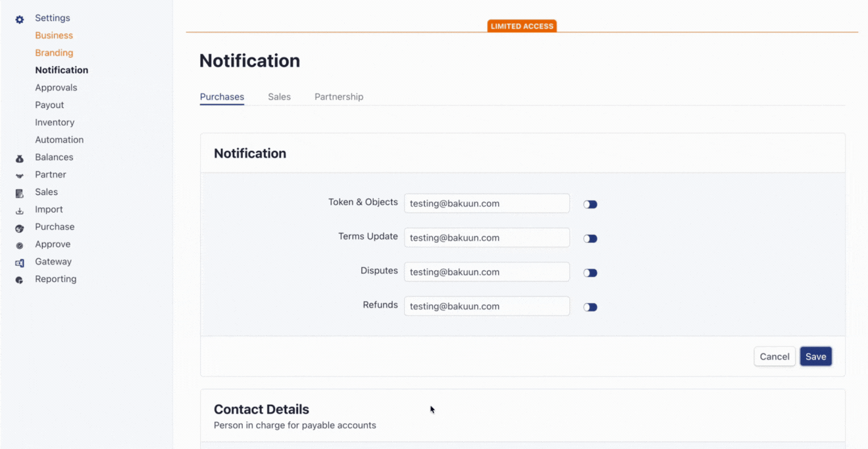This screenshot has height=449, width=868.
Task: Open Purchase via its pie icon
Action: pos(19,226)
